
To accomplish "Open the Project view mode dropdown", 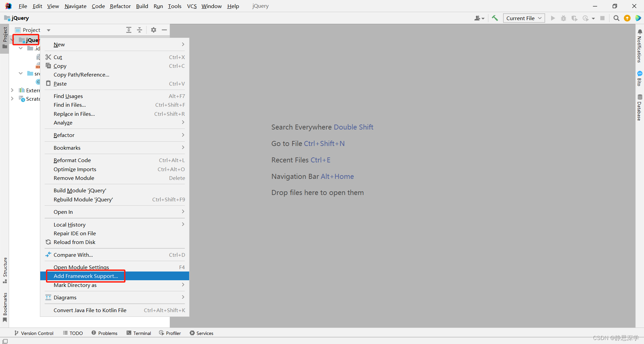I will pos(49,30).
